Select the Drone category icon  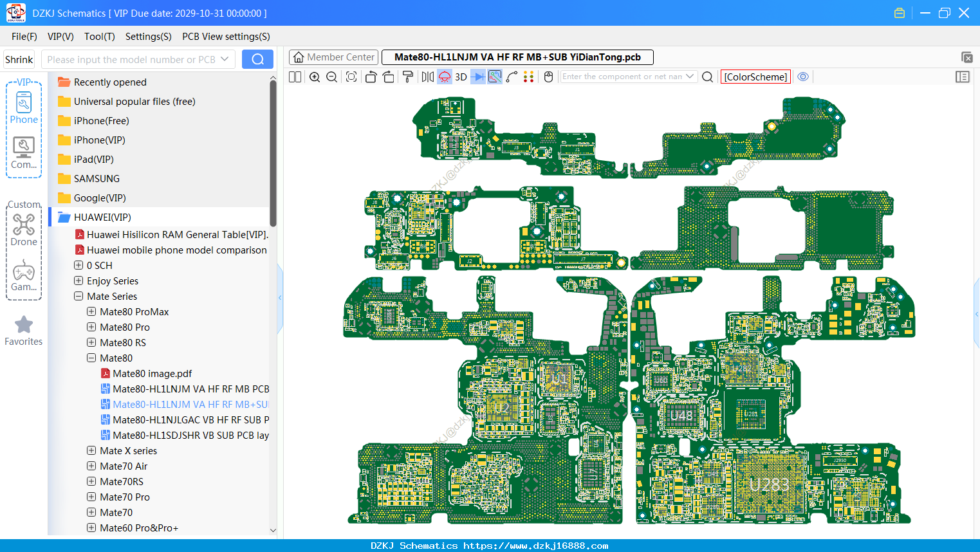click(x=24, y=230)
